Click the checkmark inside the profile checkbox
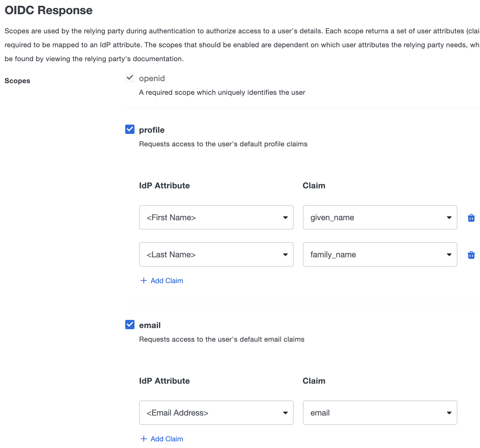The image size is (480, 448). (130, 130)
